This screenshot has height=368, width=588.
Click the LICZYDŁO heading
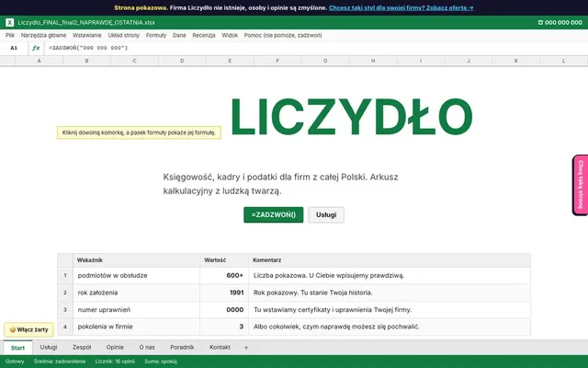coord(351,117)
